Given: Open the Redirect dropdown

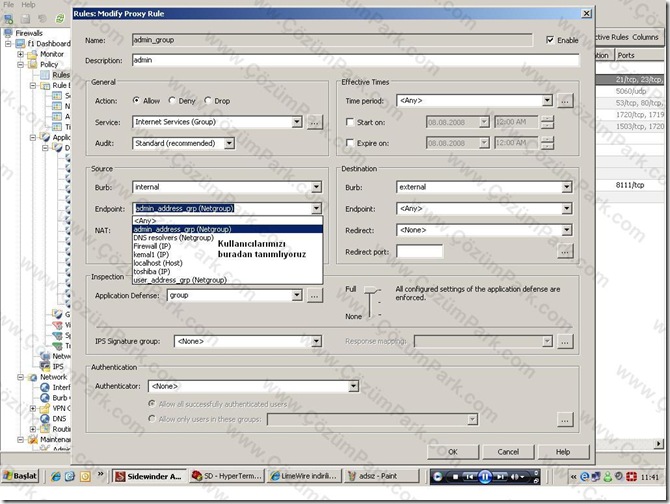Looking at the screenshot, I should click(567, 230).
